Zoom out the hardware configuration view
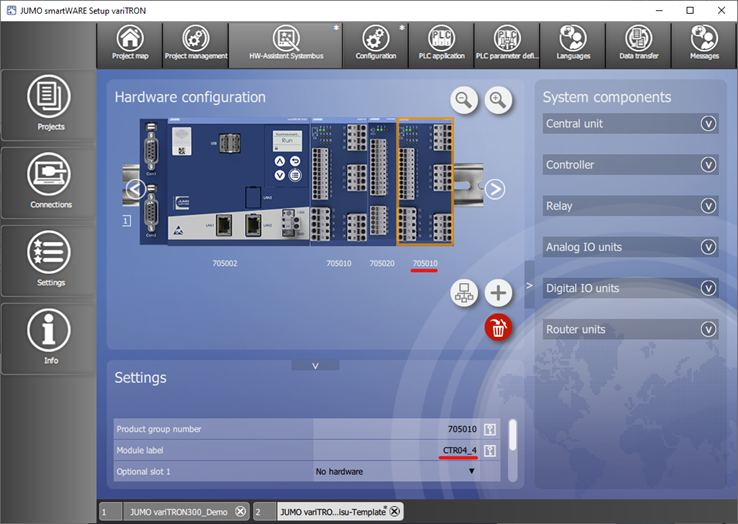Screen dimensions: 738x524 (464, 99)
